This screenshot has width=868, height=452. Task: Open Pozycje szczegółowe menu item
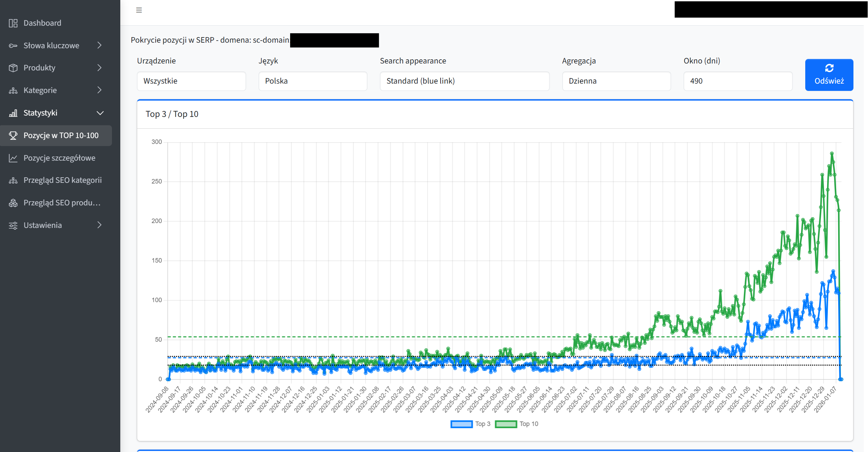59,158
